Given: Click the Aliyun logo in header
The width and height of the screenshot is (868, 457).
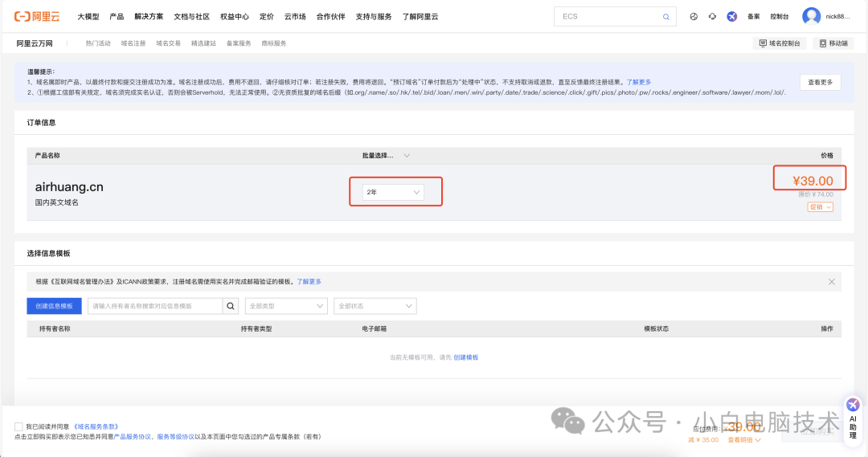Looking at the screenshot, I should [36, 17].
